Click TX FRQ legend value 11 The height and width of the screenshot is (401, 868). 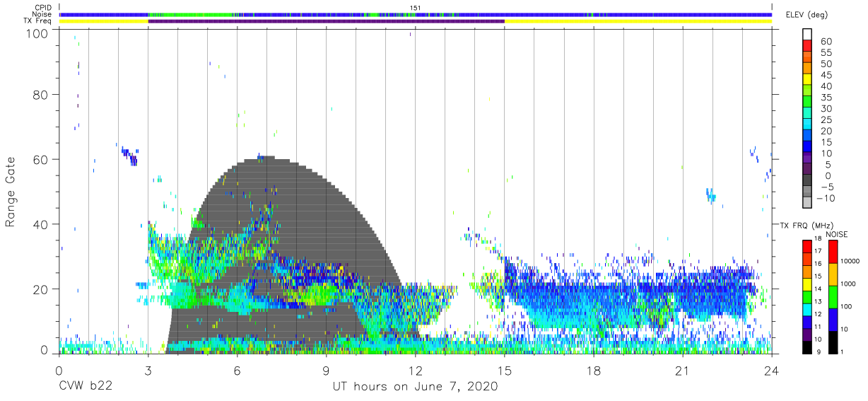[817, 327]
